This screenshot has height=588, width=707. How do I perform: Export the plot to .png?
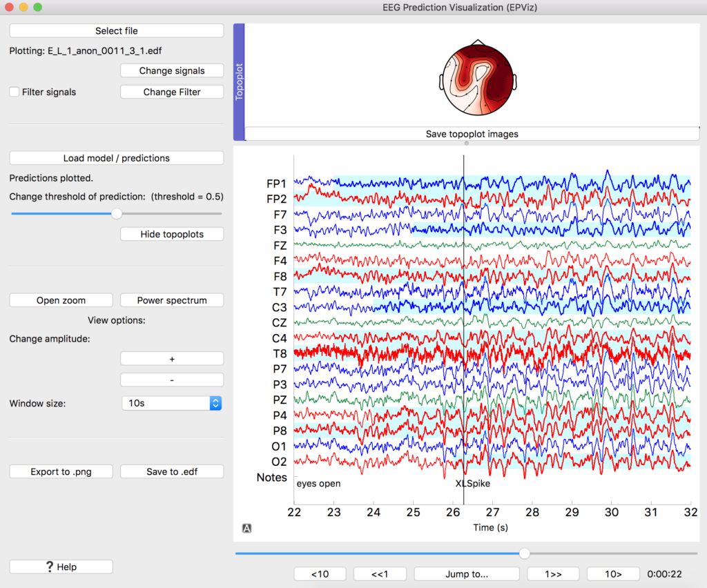pos(61,471)
